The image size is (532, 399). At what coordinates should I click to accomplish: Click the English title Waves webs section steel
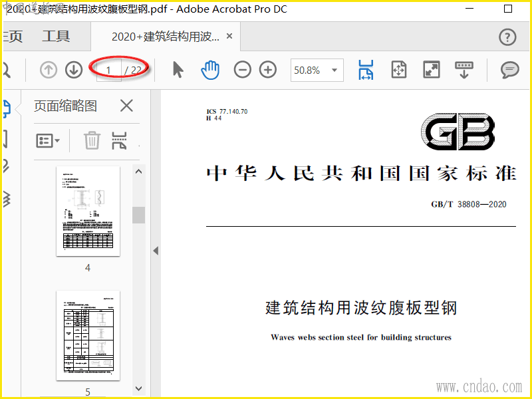[361, 337]
